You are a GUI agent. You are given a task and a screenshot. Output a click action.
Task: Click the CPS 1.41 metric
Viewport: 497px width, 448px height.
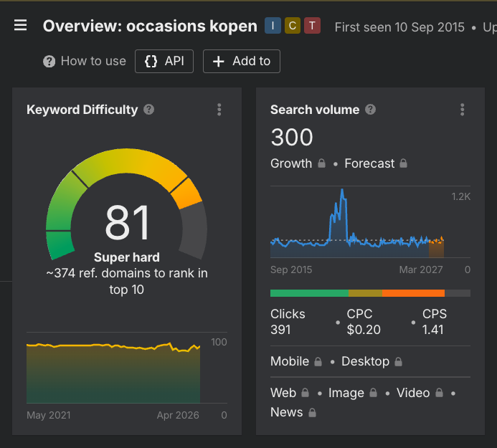434,322
